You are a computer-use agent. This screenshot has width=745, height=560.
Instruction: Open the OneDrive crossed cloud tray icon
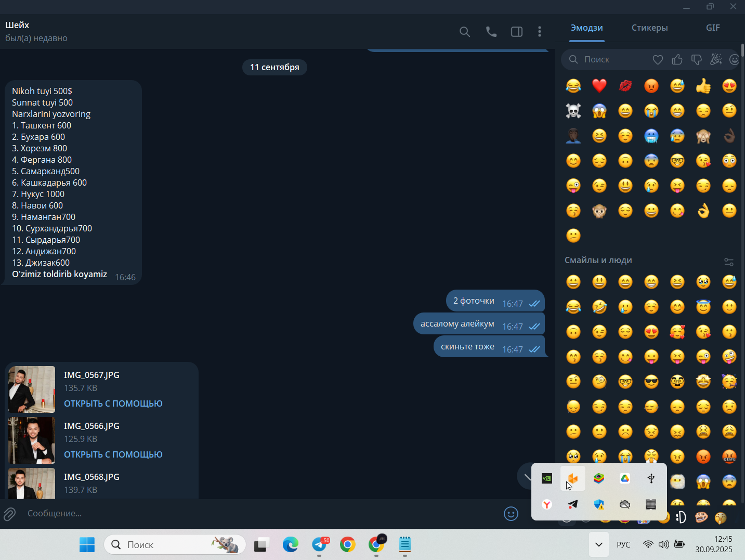pyautogui.click(x=625, y=504)
